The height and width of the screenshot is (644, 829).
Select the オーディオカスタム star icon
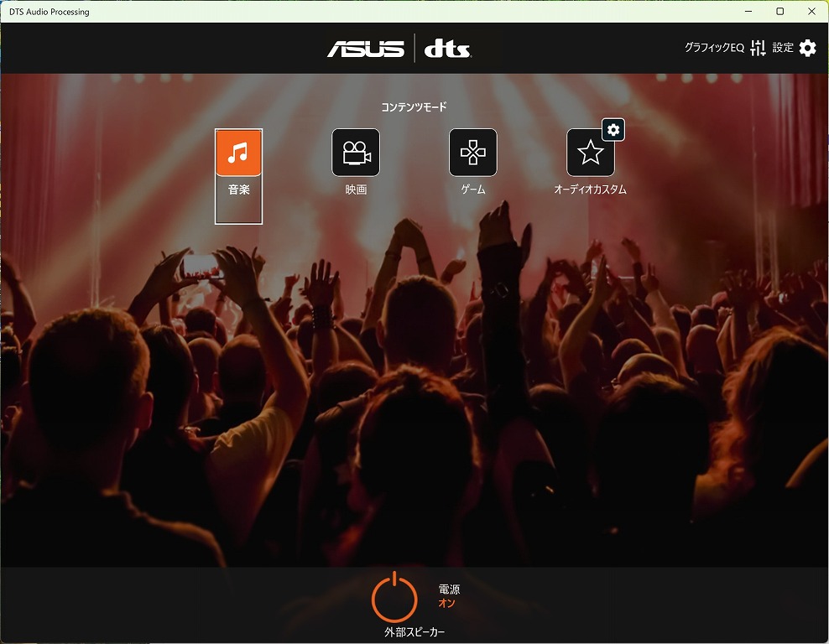[590, 153]
